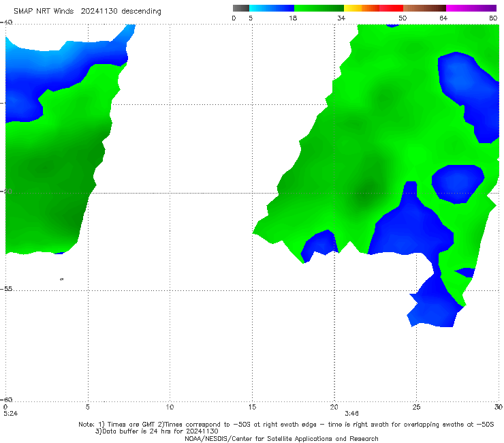Click the "-40" latitude axis label
Viewport: 504px width, 443px height.
tap(6, 22)
